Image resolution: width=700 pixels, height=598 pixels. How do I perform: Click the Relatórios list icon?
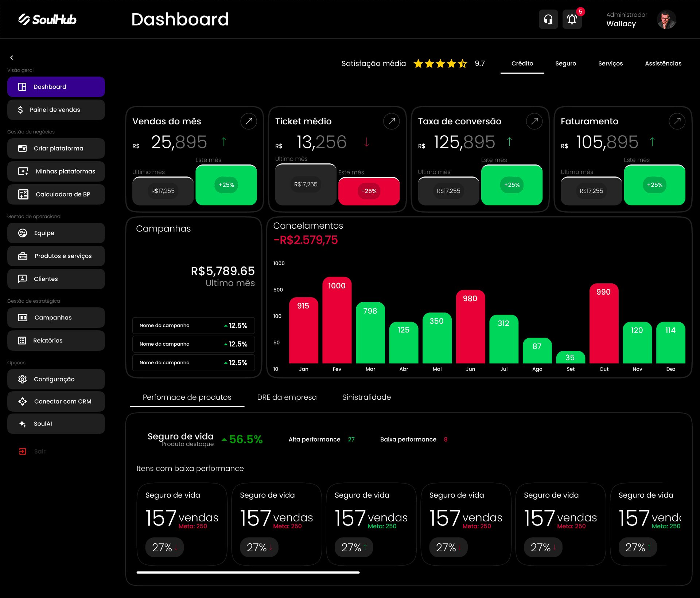click(22, 341)
